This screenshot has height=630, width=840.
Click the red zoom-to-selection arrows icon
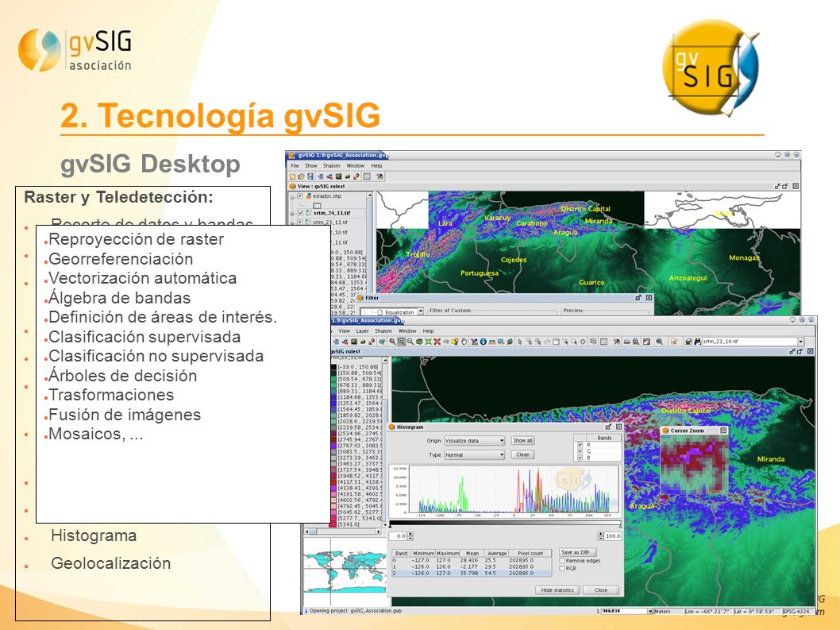click(437, 342)
